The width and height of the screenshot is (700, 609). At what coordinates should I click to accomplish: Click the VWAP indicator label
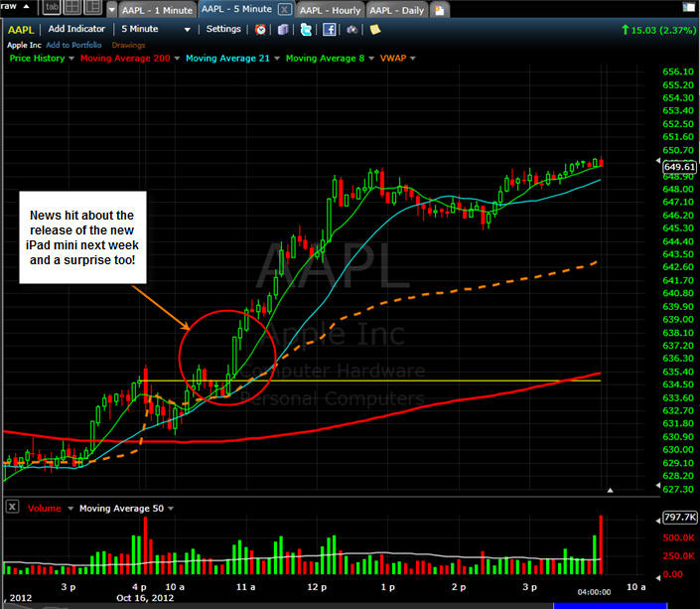click(x=393, y=58)
